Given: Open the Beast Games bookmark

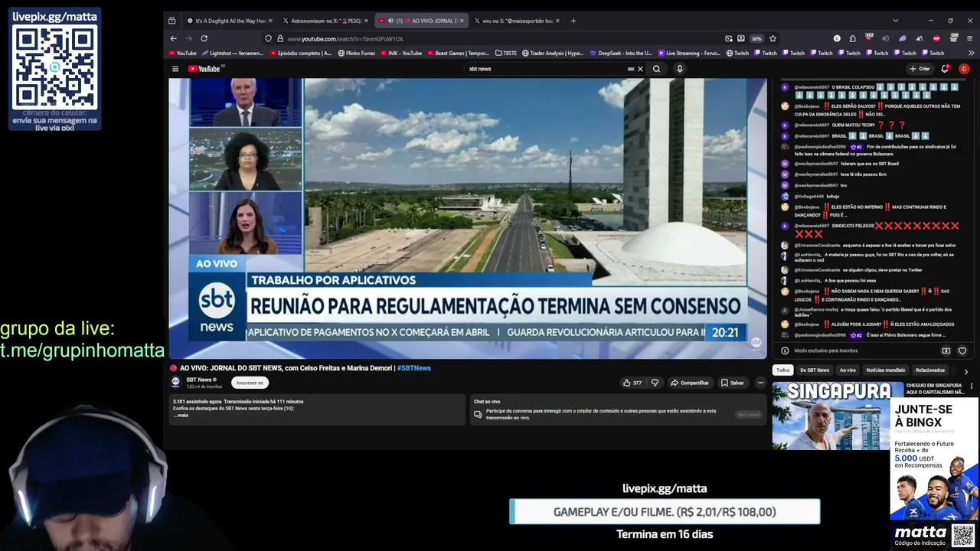Looking at the screenshot, I should pos(458,54).
